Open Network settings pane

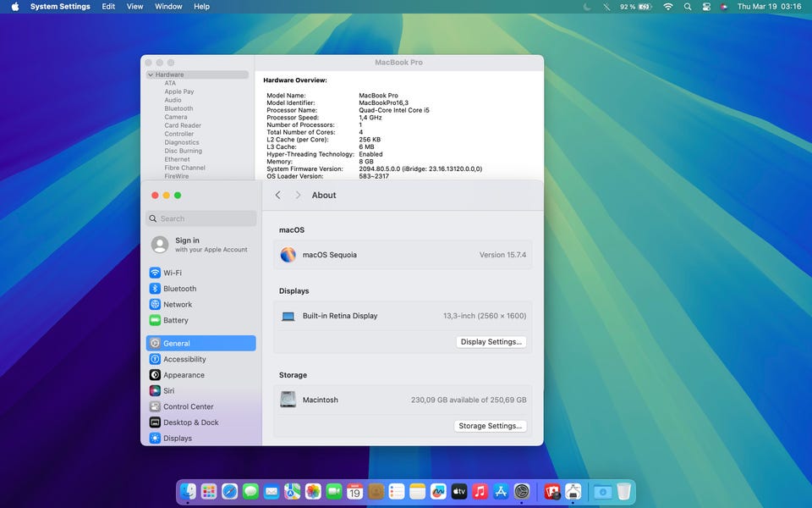click(178, 305)
